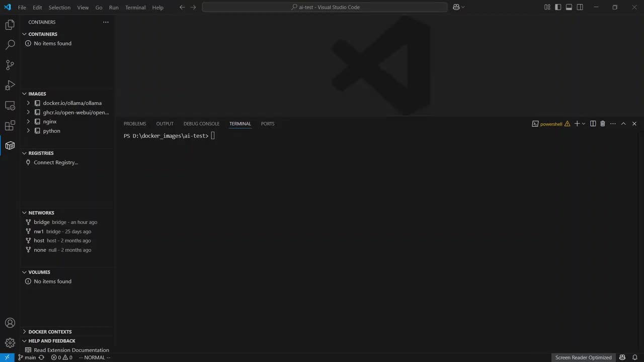The height and width of the screenshot is (362, 644).
Task: Open errors and warnings count in status bar
Action: tap(61, 357)
